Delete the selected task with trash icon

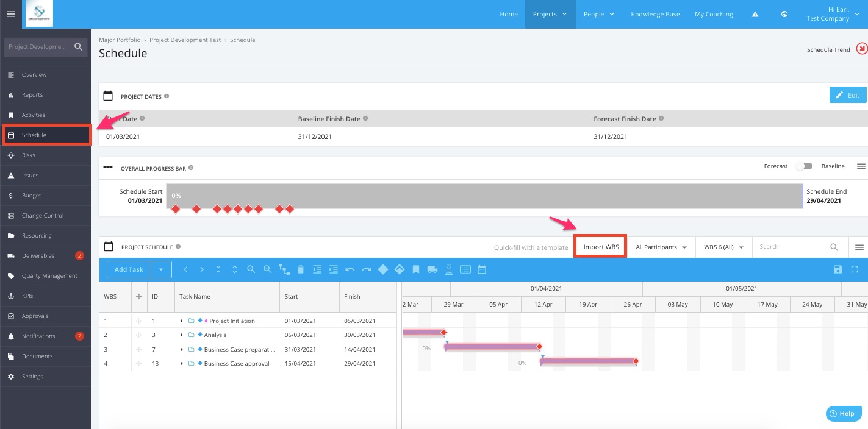tap(301, 269)
